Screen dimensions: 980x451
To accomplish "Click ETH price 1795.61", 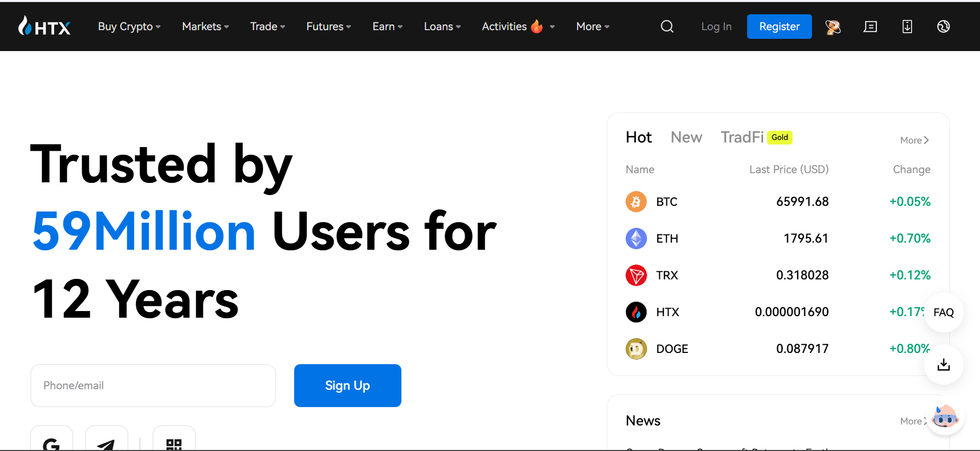I will pyautogui.click(x=806, y=239).
